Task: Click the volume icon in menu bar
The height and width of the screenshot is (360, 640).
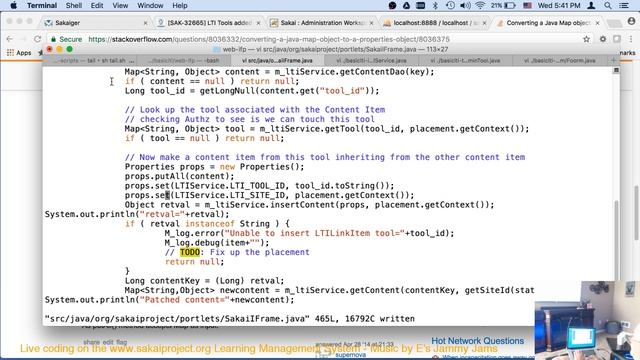Action: point(465,5)
